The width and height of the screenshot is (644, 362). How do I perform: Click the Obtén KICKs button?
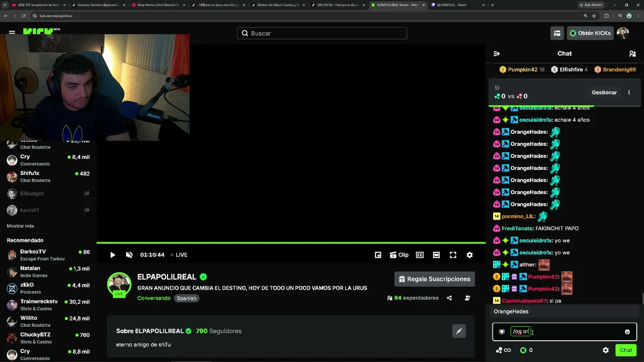(590, 33)
